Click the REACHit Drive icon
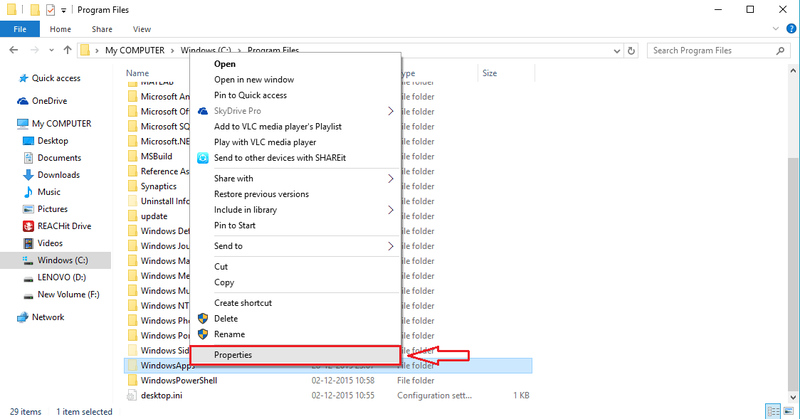 (29, 226)
